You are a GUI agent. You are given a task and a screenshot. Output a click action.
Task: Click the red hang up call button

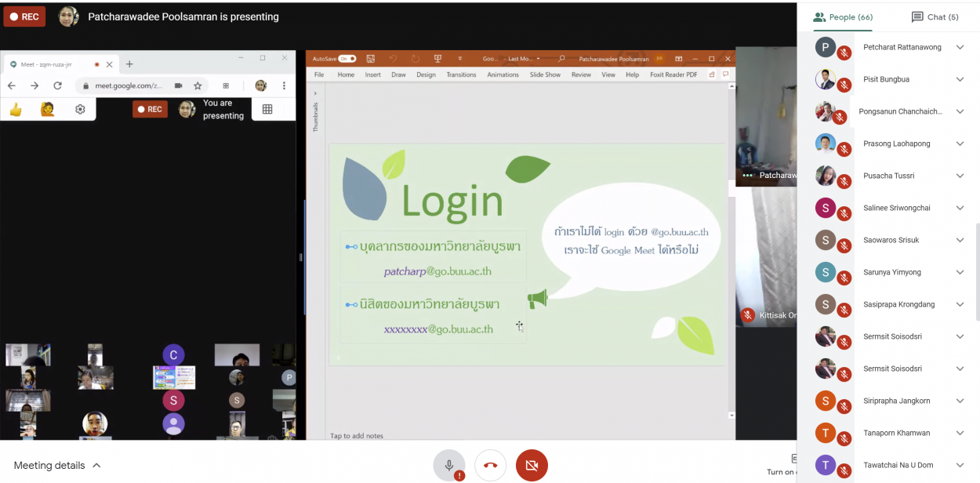[x=490, y=465]
